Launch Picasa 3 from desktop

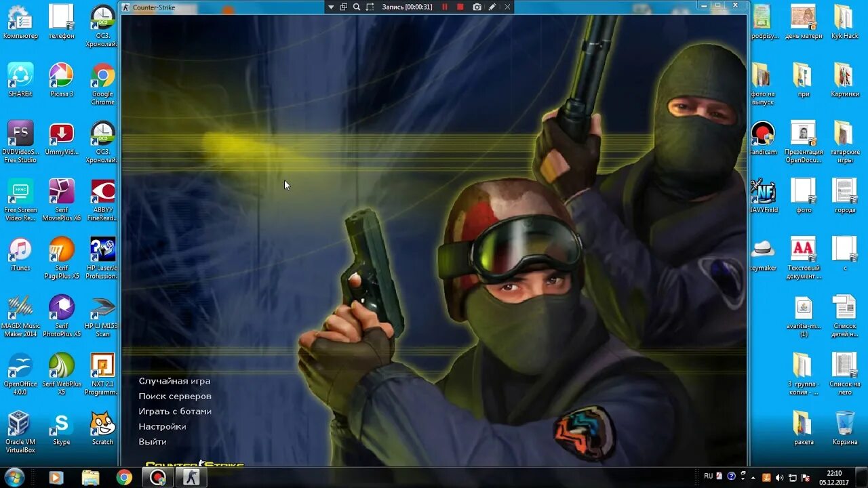click(62, 80)
